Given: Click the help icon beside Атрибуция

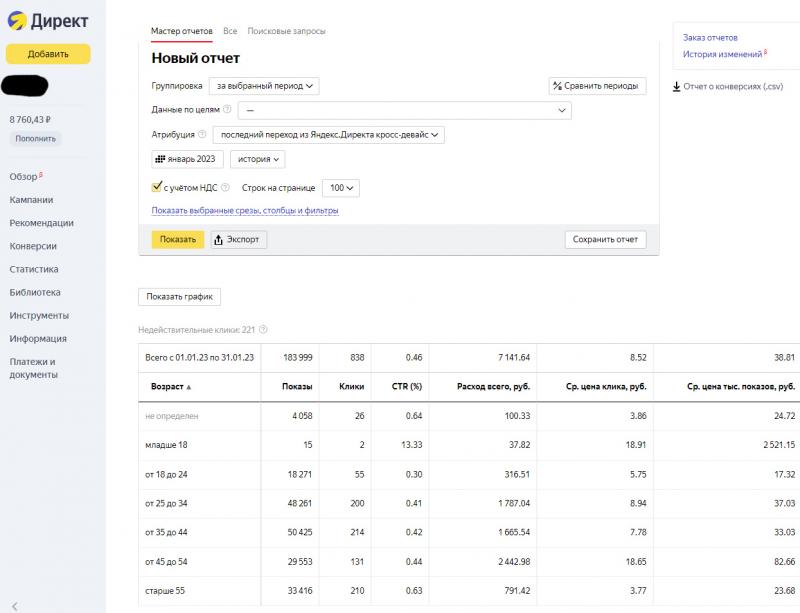Looking at the screenshot, I should [202, 134].
